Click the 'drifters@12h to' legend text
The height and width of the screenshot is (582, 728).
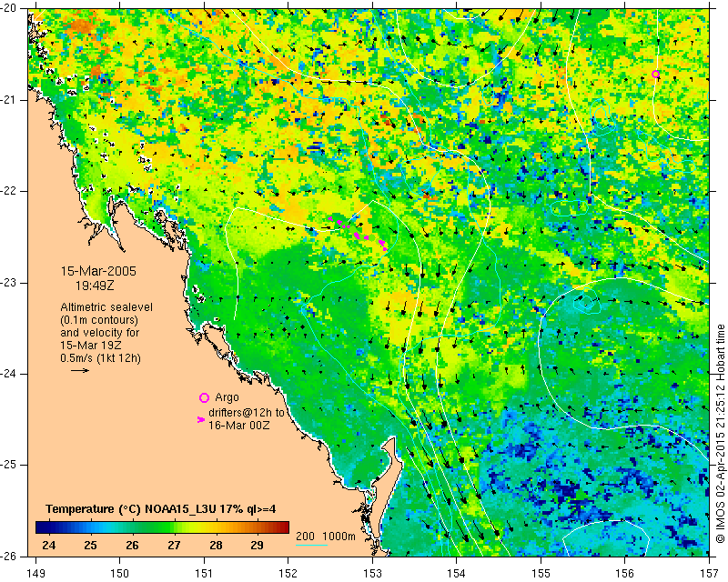(246, 413)
